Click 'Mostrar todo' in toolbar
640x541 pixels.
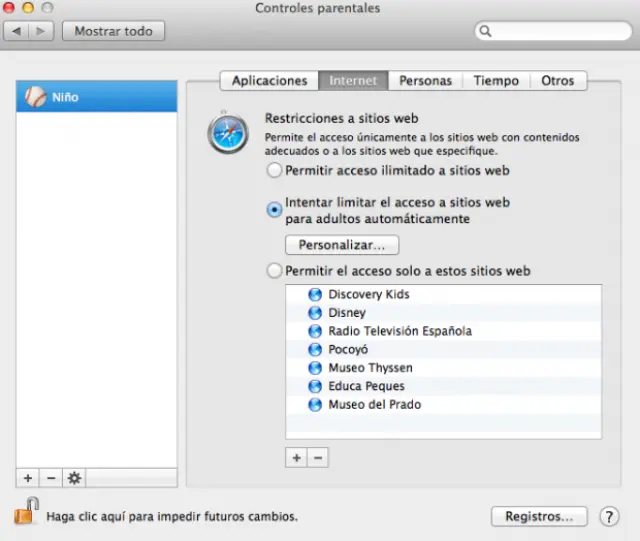(x=113, y=31)
